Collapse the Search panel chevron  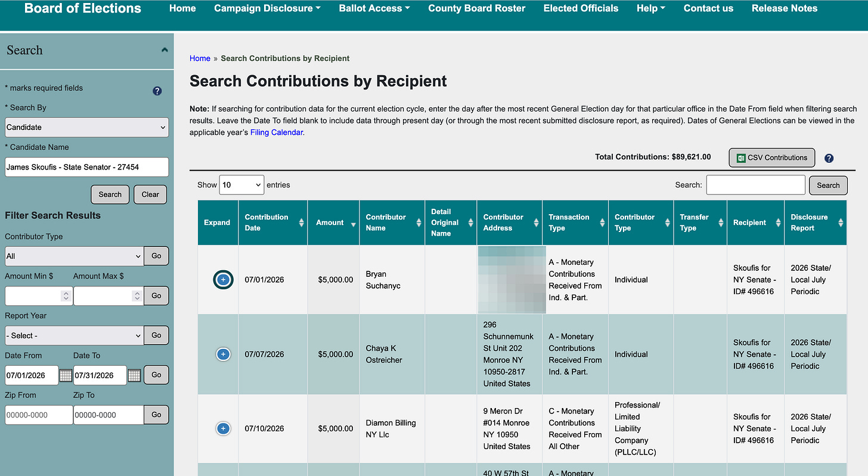point(165,50)
